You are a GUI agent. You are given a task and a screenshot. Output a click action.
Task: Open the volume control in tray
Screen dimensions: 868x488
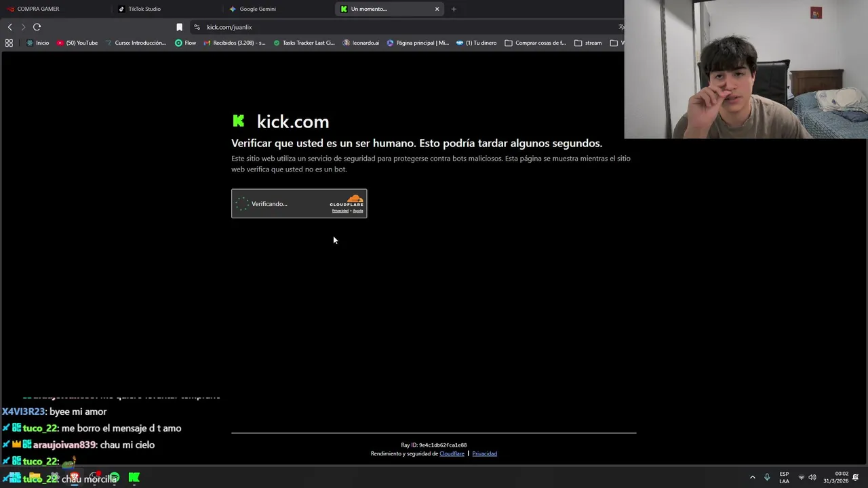[x=812, y=477]
